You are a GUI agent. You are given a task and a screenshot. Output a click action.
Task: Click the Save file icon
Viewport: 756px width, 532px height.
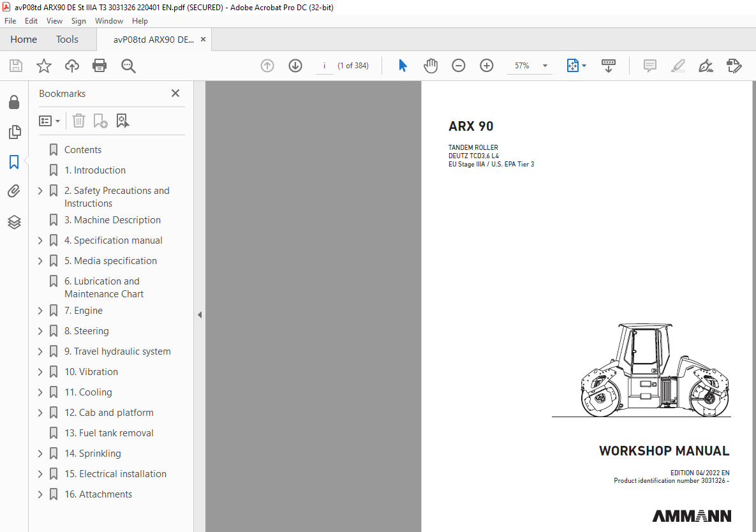[16, 66]
